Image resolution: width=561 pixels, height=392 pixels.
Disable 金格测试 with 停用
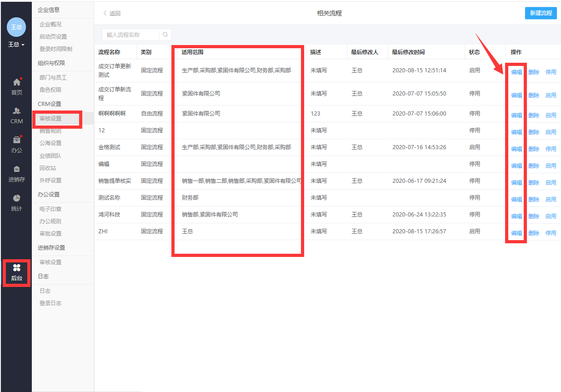click(551, 149)
